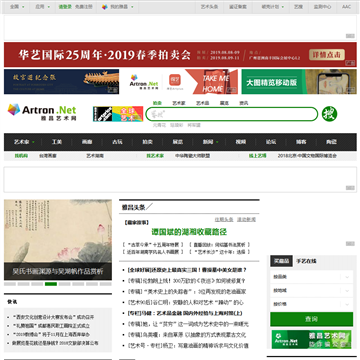Select the 艺术品 search tab

click(202, 103)
